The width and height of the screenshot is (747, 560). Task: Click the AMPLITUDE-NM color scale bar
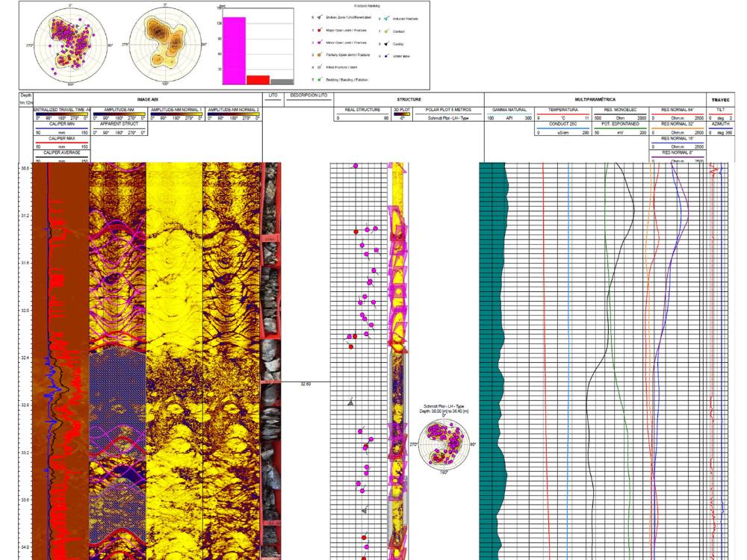coord(119,114)
